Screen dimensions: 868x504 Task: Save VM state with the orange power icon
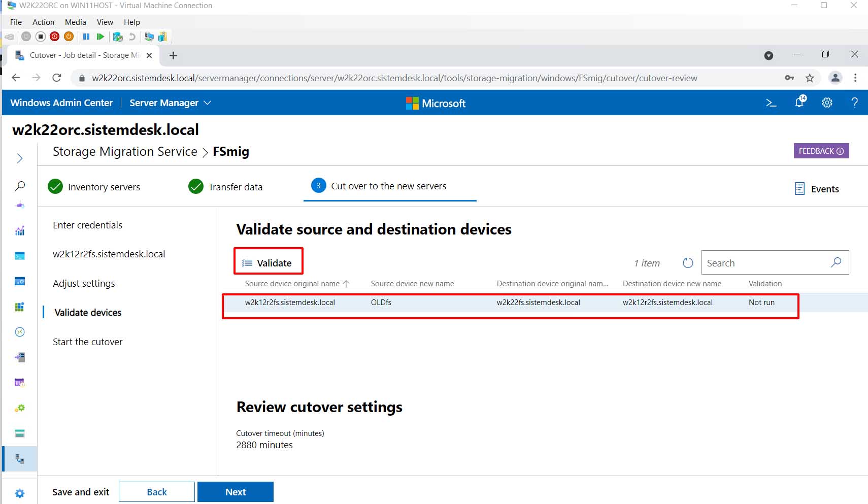pyautogui.click(x=69, y=37)
